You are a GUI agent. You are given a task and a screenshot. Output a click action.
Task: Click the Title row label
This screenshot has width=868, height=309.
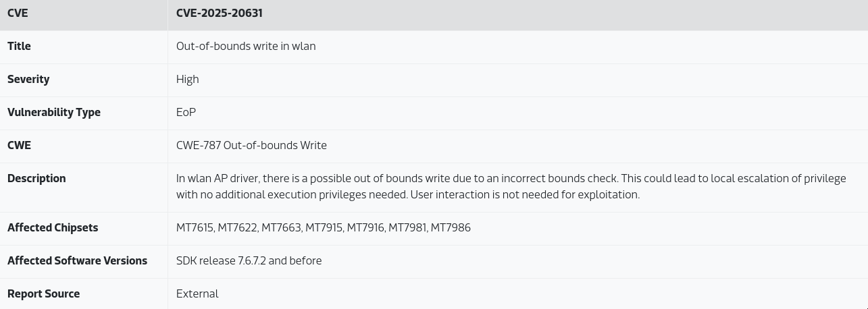[19, 46]
